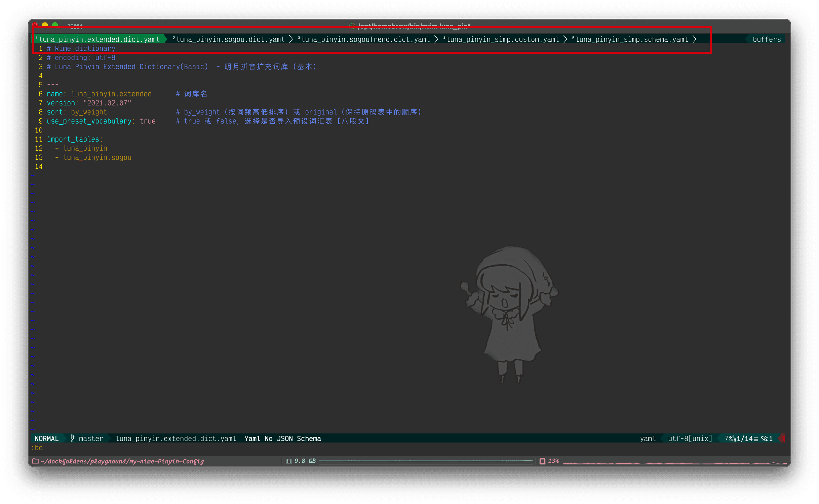
Task: Click the nvim icon in the window title
Action: coord(352,26)
